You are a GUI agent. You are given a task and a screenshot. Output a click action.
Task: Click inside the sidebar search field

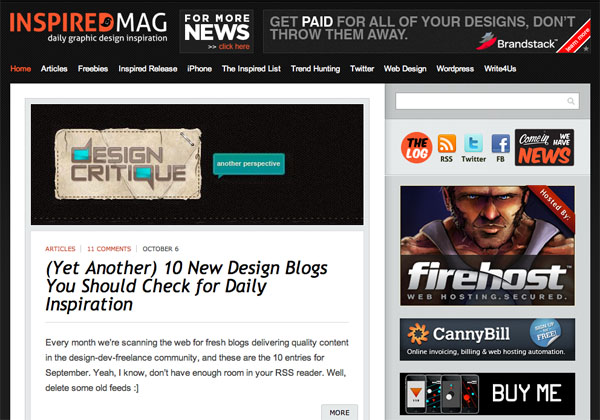(x=487, y=101)
